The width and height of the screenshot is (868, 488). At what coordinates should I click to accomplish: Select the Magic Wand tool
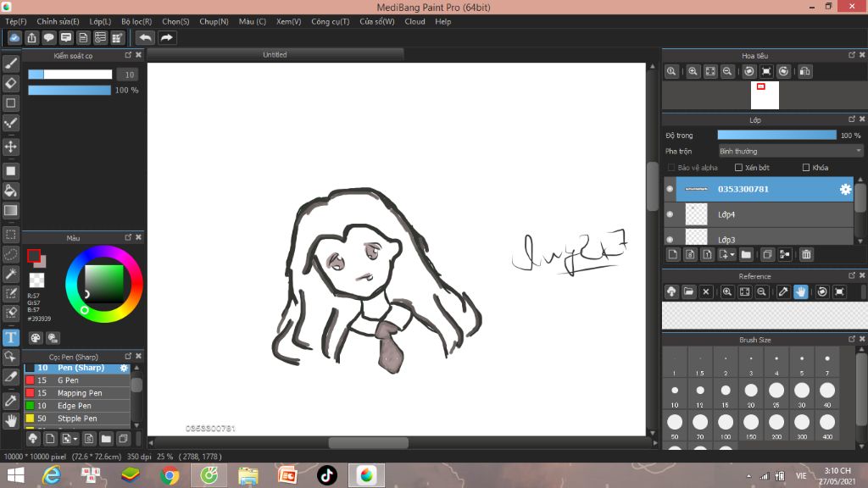pyautogui.click(x=10, y=274)
